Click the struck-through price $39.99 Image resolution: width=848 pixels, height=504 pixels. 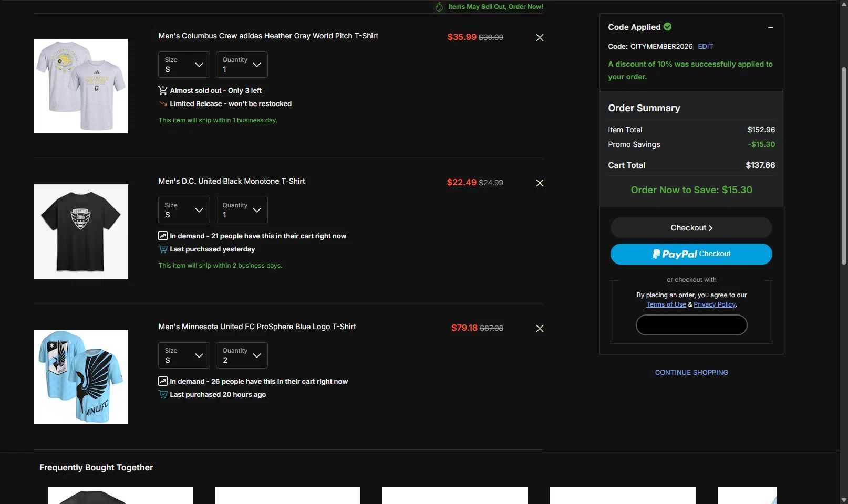click(491, 37)
